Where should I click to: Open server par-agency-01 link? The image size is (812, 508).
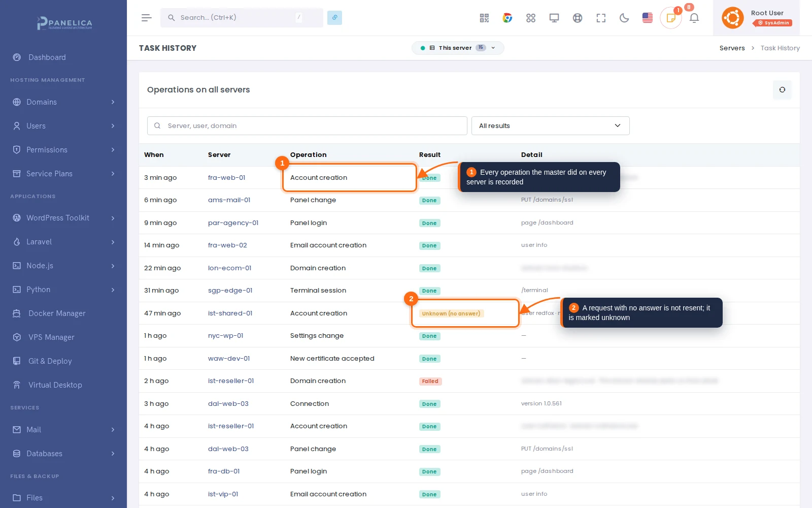233,223
